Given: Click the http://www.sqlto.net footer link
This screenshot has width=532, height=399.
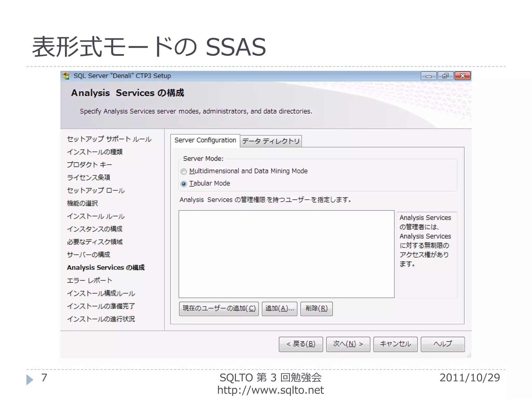Looking at the screenshot, I should tap(270, 390).
